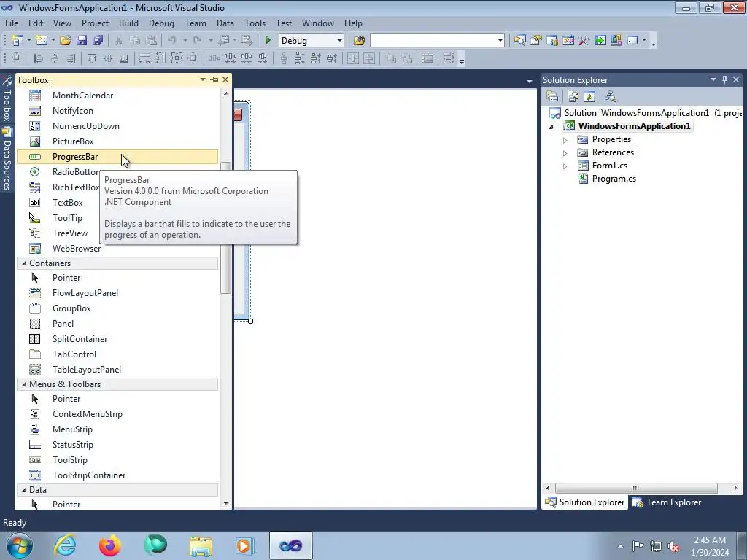
Task: Click the Find in Files icon
Action: tap(359, 41)
